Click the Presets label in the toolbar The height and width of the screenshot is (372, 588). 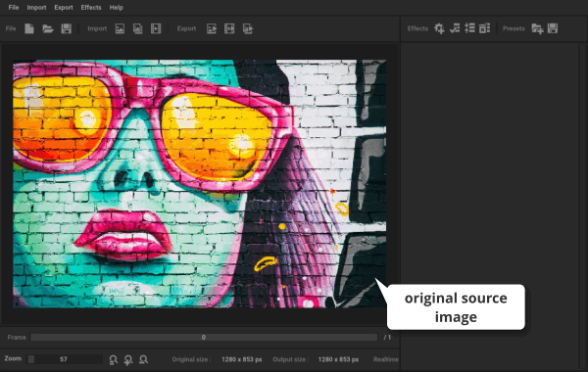point(514,28)
